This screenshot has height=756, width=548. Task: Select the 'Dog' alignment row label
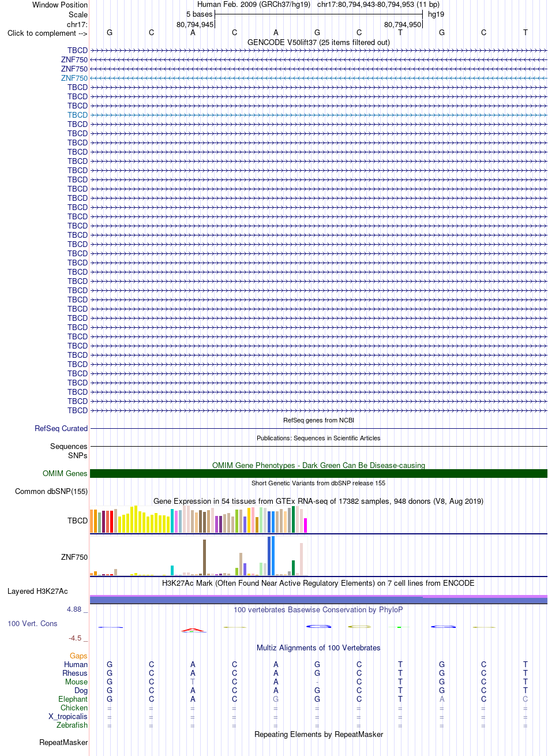(x=81, y=691)
